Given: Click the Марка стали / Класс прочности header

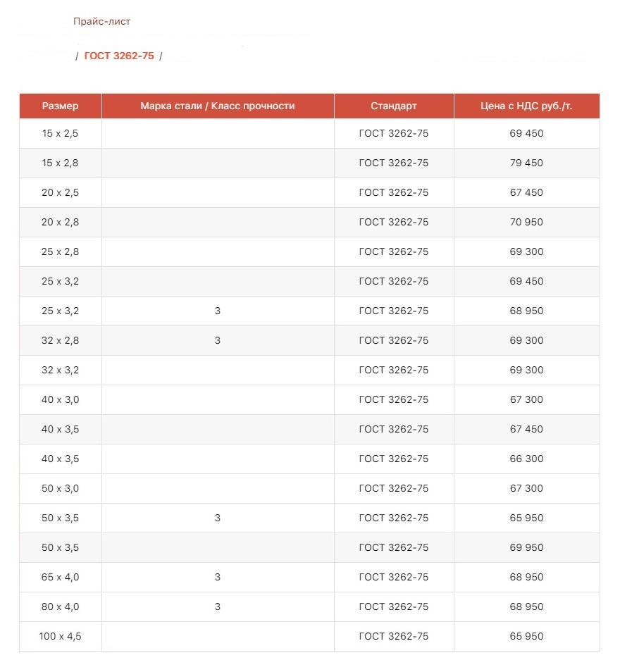Looking at the screenshot, I should point(218,106).
